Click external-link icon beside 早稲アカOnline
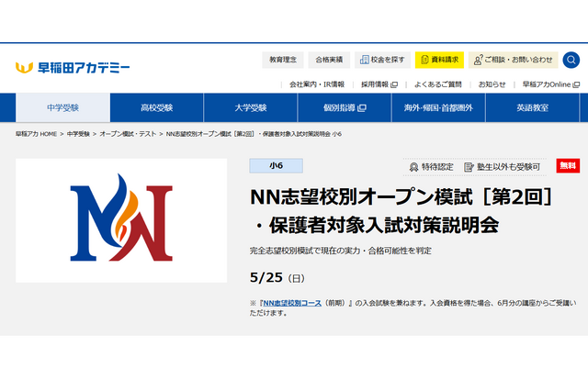This screenshot has height=391, width=588. point(576,84)
